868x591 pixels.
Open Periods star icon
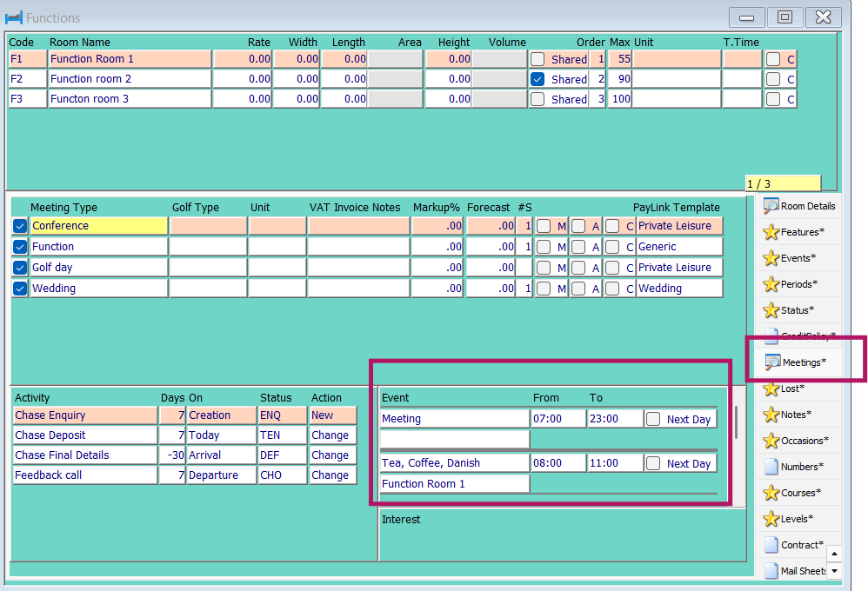(771, 284)
